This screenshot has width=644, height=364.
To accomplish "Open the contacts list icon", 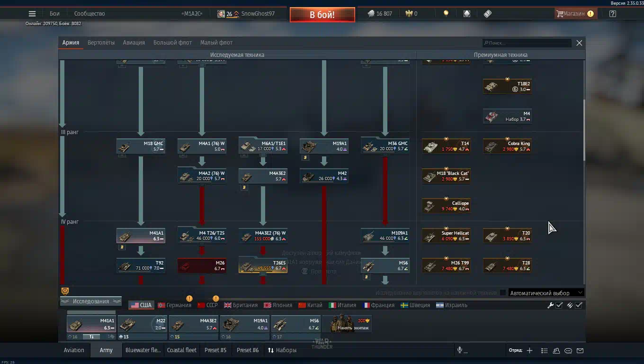I will click(544, 351).
